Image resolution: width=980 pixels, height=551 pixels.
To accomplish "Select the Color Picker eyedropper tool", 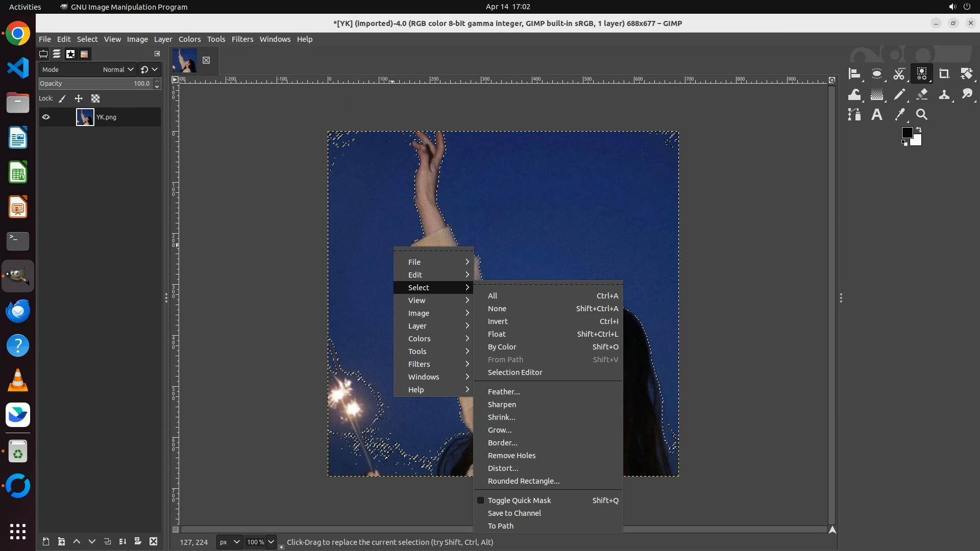I will point(899,115).
